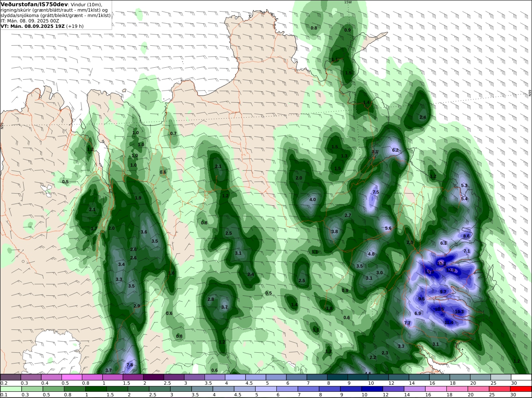Select the 2.8 precipitation value
This screenshot has width=532, height=398.
coord(211,299)
